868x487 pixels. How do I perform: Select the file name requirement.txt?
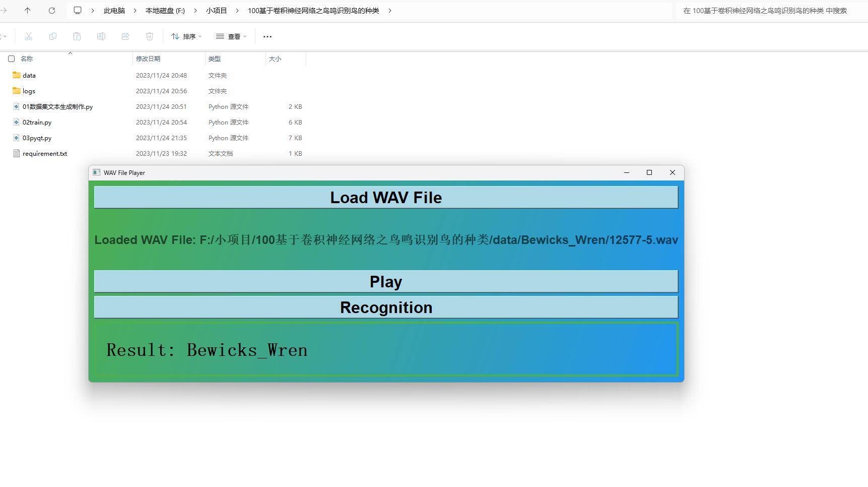[x=45, y=153]
